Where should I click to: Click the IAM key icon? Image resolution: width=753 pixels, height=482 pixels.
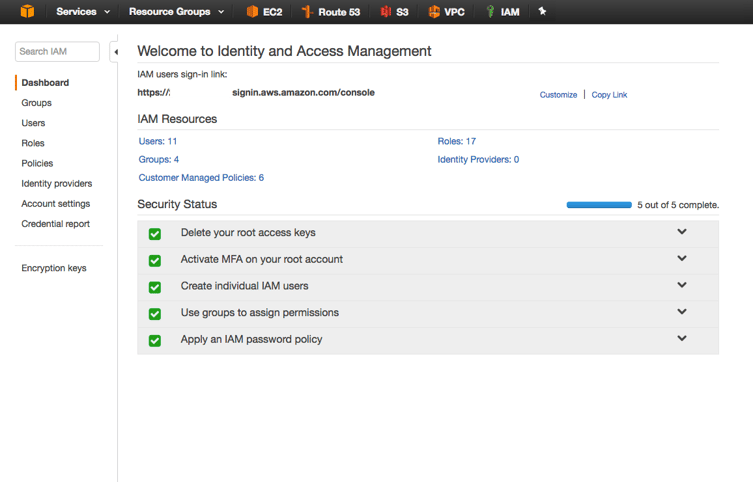490,12
